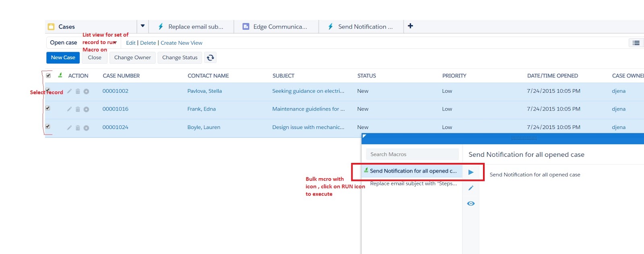Open contact Pavlova, Stella
Screen dimensions: 644x254
coord(204,91)
